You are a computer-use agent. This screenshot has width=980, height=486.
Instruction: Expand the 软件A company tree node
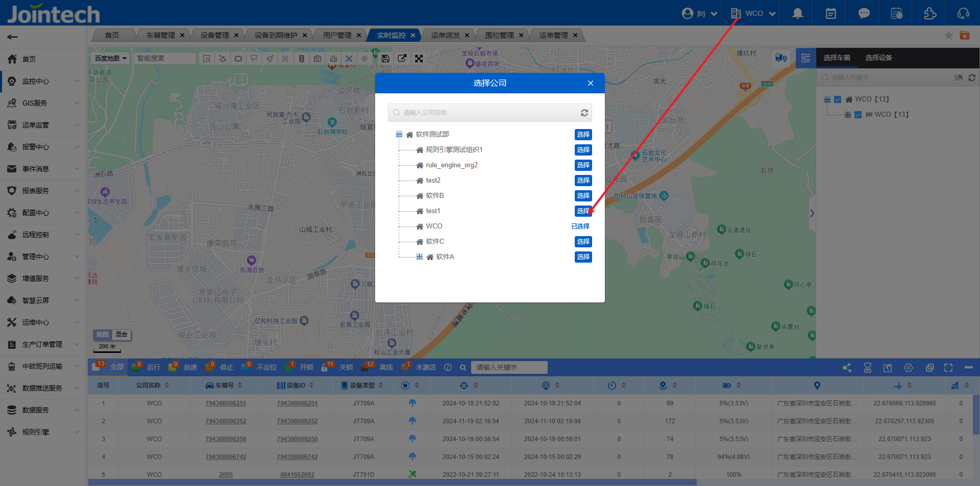click(420, 257)
